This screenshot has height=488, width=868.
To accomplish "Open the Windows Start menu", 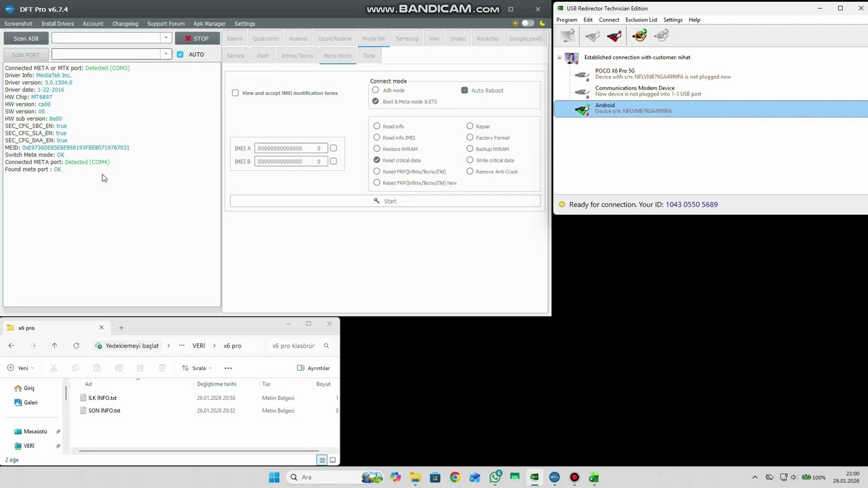I will 274,477.
